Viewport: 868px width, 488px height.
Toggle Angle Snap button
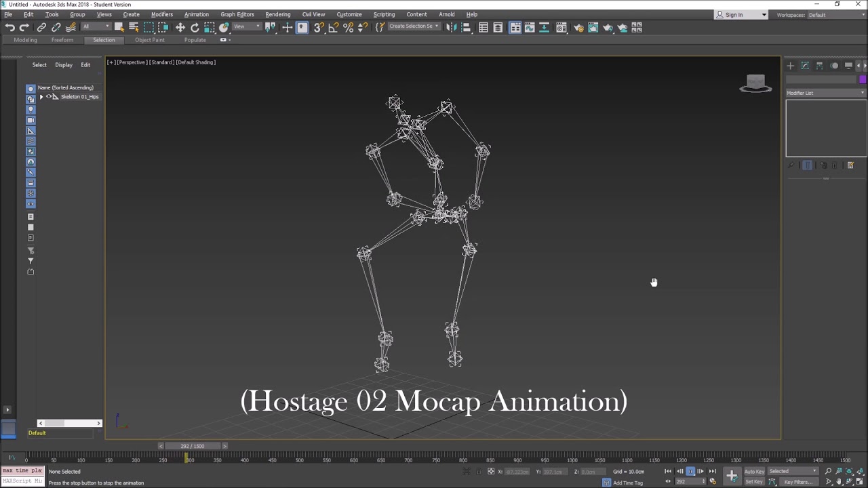tap(334, 27)
